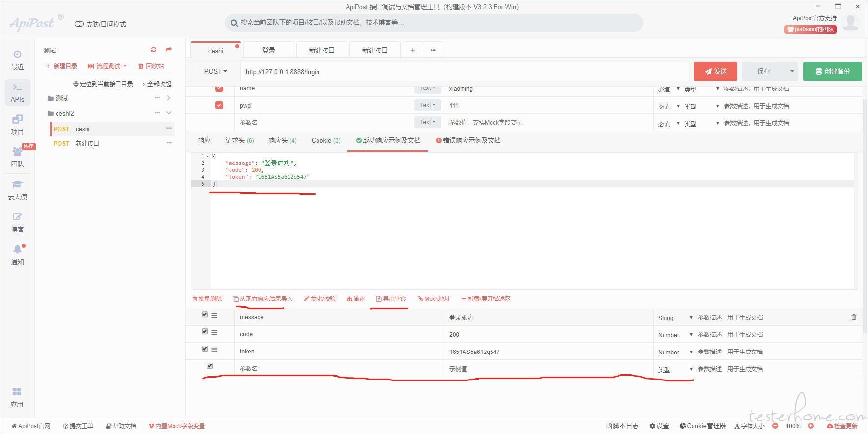The width and height of the screenshot is (868, 434).
Task: Select POST ceshi request in tree
Action: [112, 129]
